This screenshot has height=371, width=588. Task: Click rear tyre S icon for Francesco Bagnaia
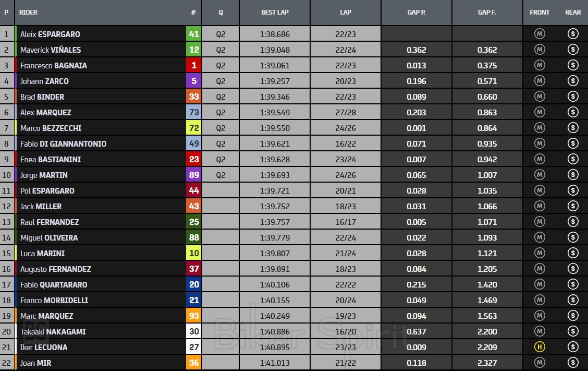coord(573,66)
